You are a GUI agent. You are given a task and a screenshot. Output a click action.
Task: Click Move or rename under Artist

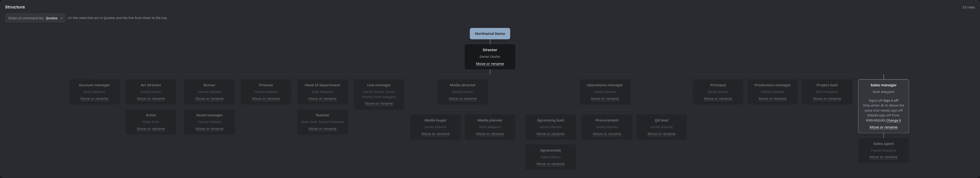(x=151, y=129)
